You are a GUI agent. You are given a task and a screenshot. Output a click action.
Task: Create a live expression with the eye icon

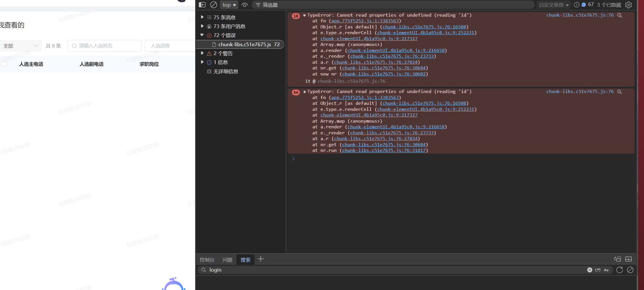(245, 5)
